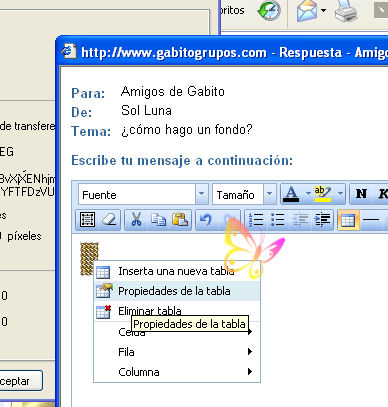Click the sender name 'Sol Luna'
Viewport: 388px width, 407px height.
146,111
